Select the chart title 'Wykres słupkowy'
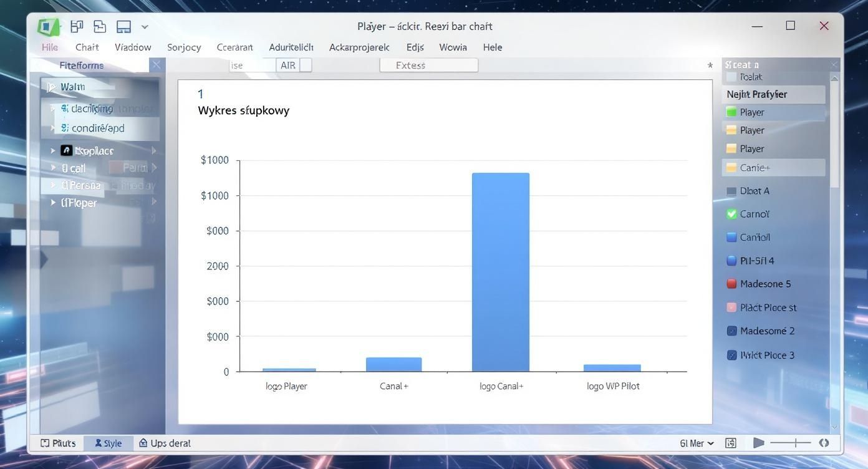Viewport: 868px width, 469px height. pyautogui.click(x=244, y=110)
